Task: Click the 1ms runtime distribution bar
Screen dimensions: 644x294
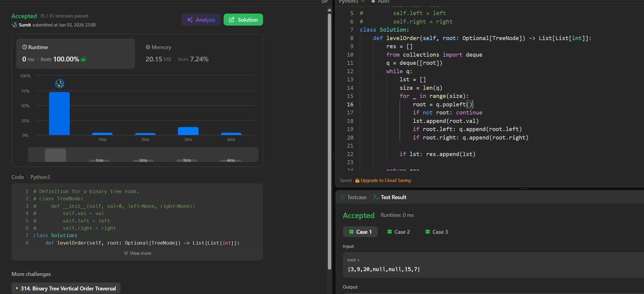Action: tap(103, 134)
